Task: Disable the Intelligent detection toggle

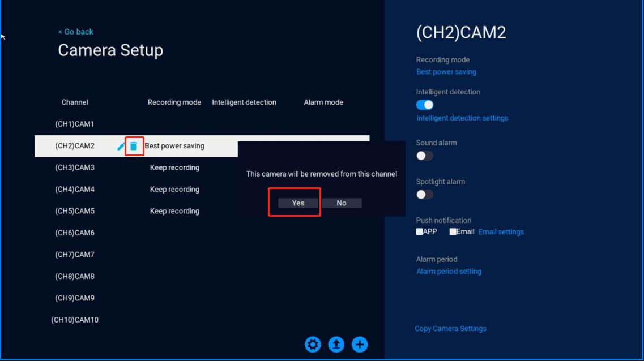Action: pos(425,105)
